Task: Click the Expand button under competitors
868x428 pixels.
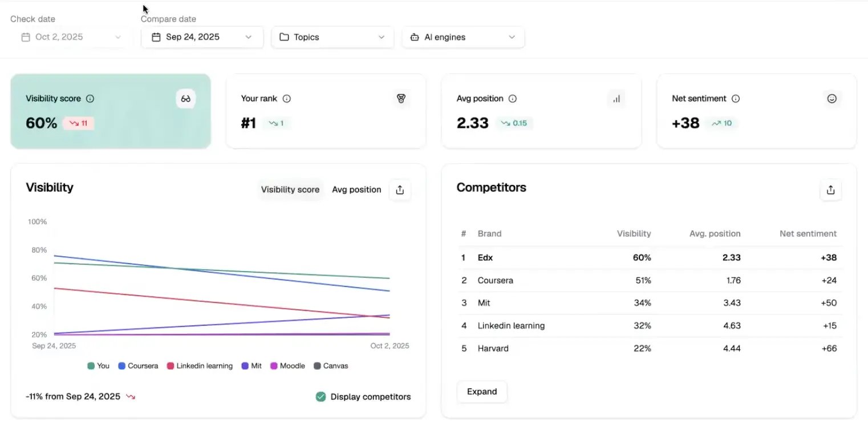Action: tap(481, 391)
